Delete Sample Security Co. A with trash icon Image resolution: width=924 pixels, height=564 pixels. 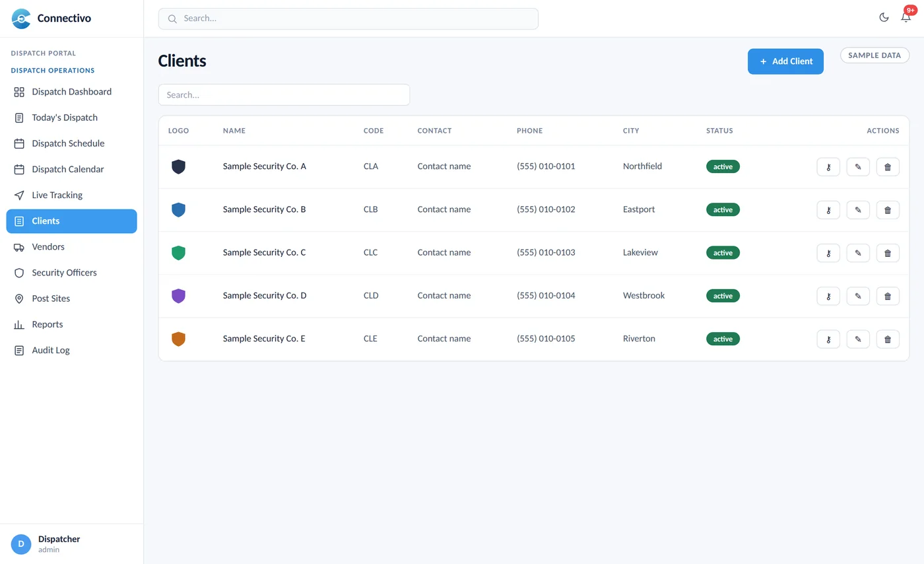click(x=888, y=167)
